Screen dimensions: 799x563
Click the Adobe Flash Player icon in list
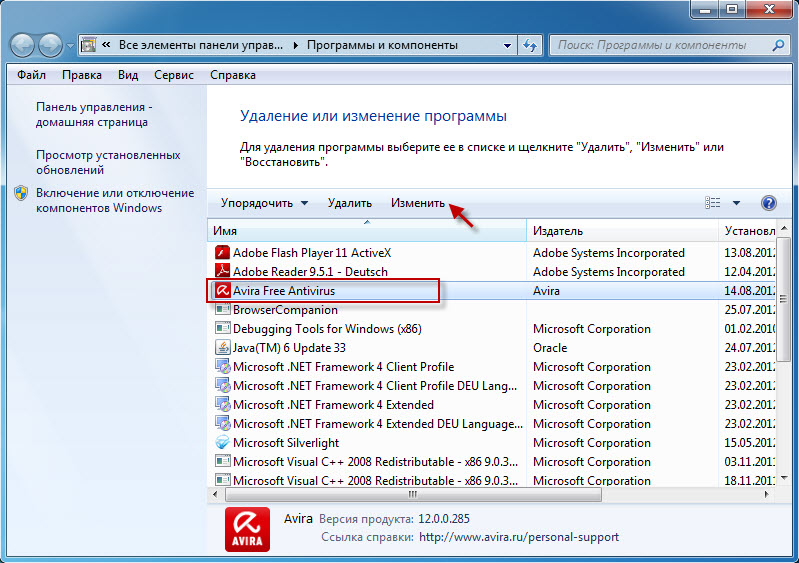[x=222, y=253]
